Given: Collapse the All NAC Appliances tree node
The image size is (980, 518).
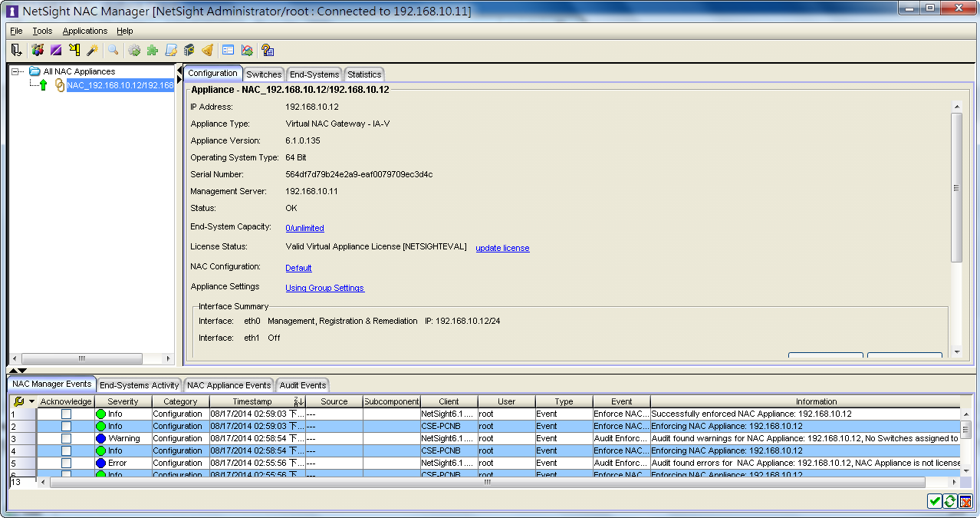Looking at the screenshot, I should [x=15, y=71].
